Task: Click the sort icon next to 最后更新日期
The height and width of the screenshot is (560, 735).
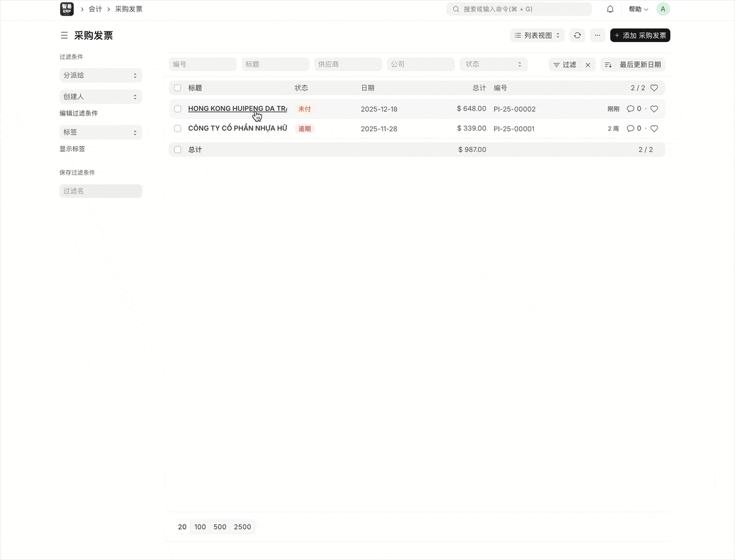Action: pyautogui.click(x=608, y=65)
